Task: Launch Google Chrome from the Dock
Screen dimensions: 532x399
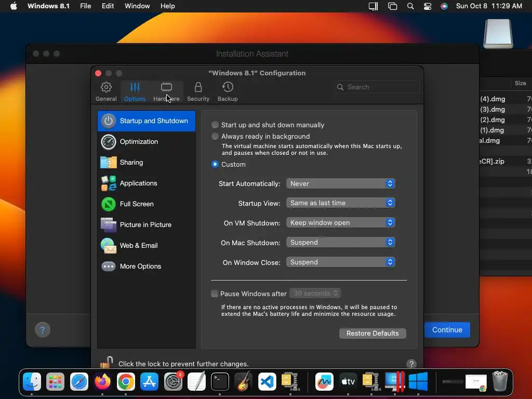Action: click(126, 382)
